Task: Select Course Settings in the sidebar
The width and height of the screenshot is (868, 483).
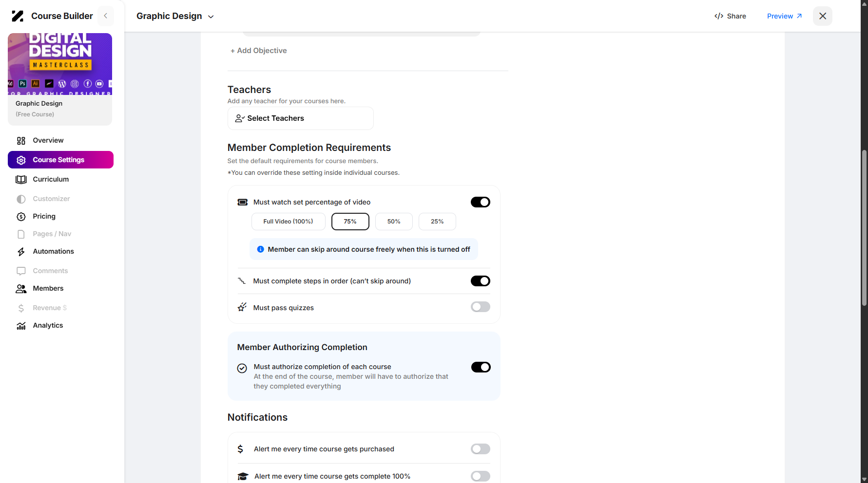Action: tap(60, 160)
